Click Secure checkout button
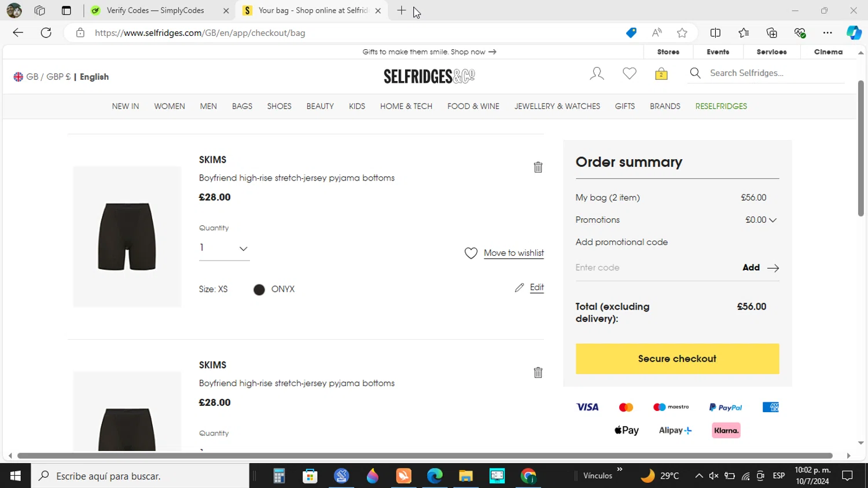The width and height of the screenshot is (868, 488). (x=677, y=359)
